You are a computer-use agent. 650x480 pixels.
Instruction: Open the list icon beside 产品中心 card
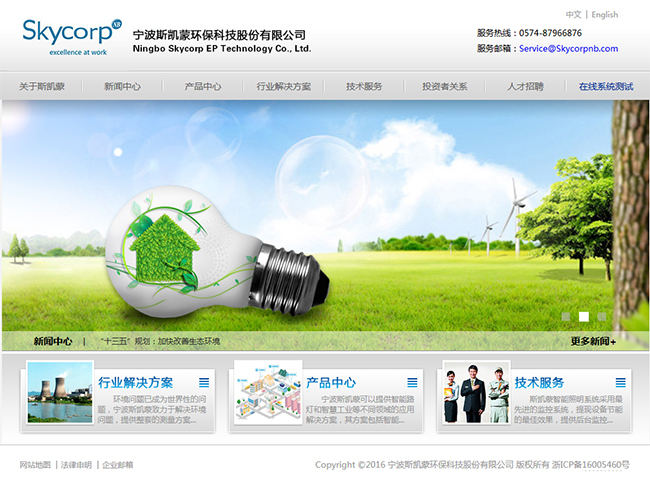[412, 382]
